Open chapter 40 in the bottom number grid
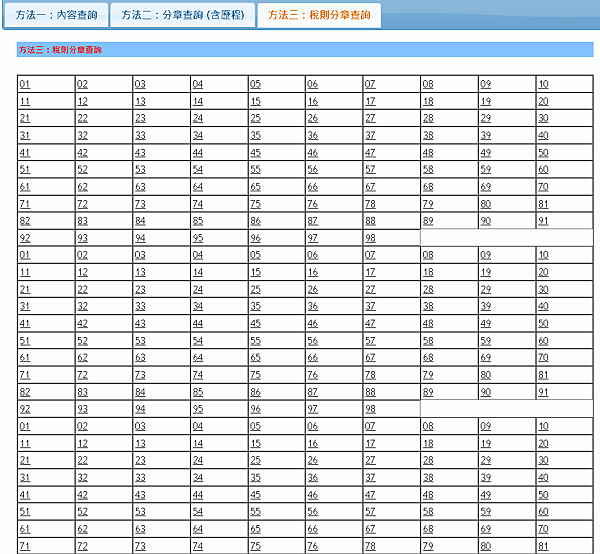The height and width of the screenshot is (554, 600). point(543,477)
